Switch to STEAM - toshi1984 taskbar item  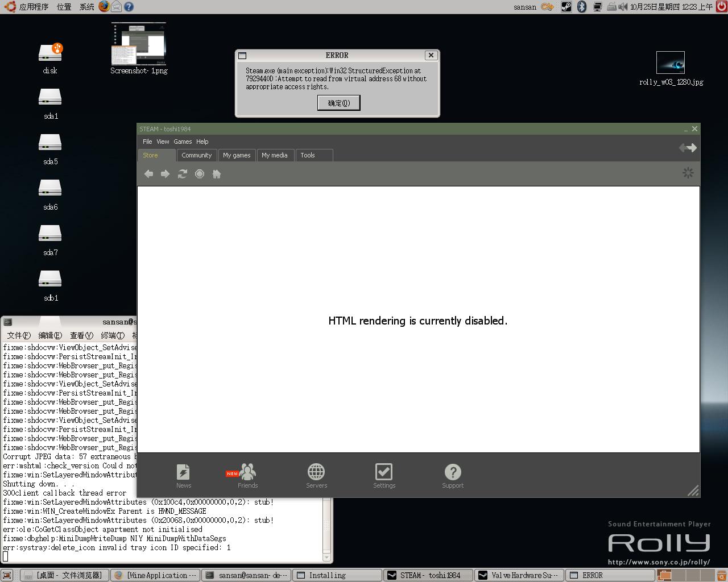[x=429, y=575]
